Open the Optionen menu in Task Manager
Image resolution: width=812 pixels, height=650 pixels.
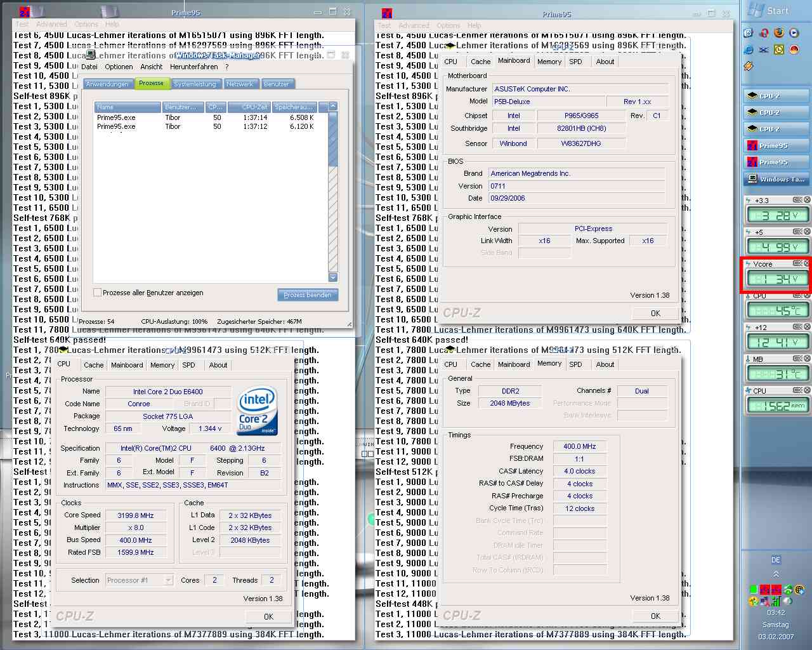tap(119, 67)
